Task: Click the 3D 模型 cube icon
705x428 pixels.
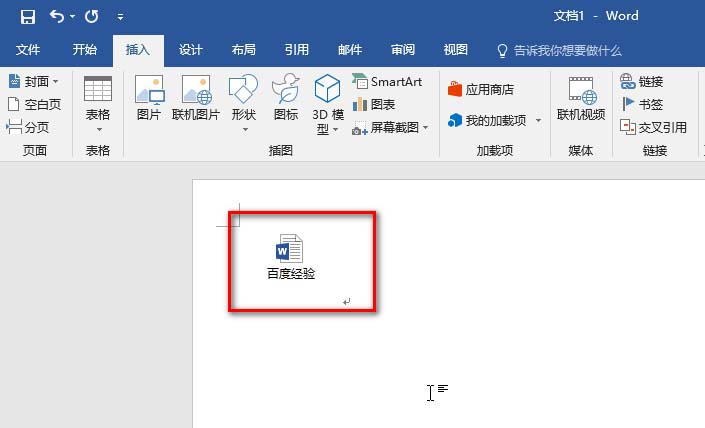Action: coord(328,89)
